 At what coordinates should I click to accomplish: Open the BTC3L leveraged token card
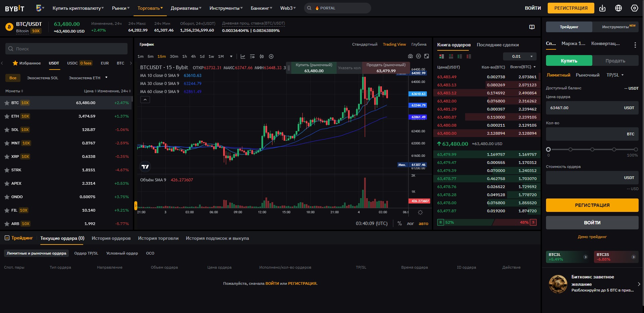pyautogui.click(x=568, y=257)
